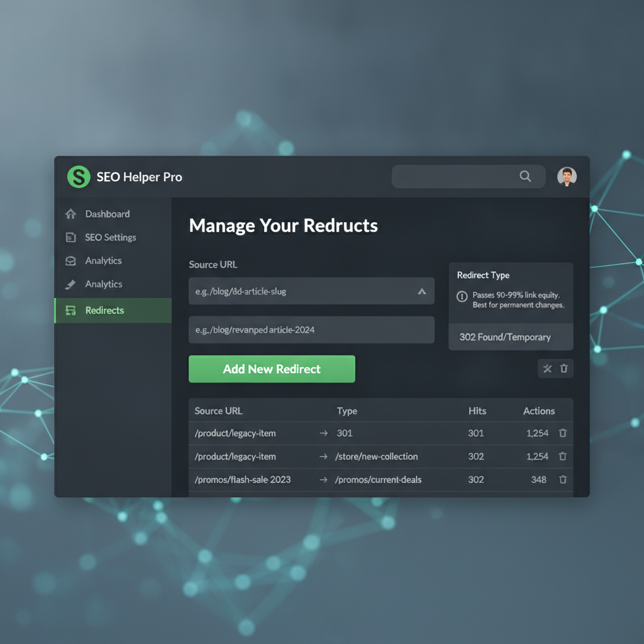Select the Redirects sidebar item

pyautogui.click(x=113, y=311)
